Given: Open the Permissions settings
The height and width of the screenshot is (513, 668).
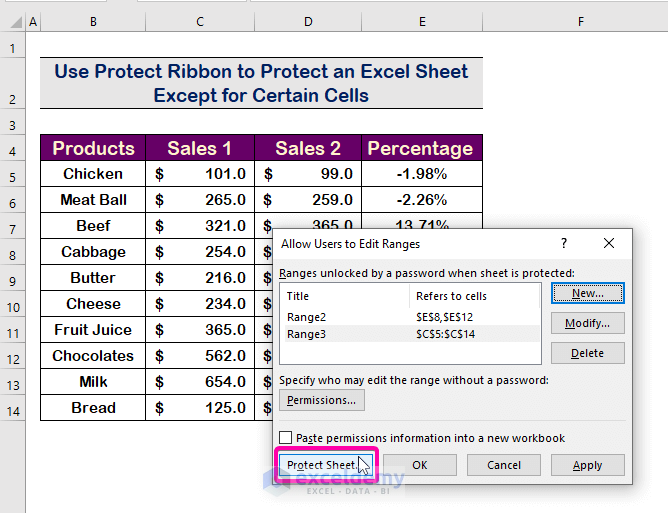Looking at the screenshot, I should pos(321,400).
